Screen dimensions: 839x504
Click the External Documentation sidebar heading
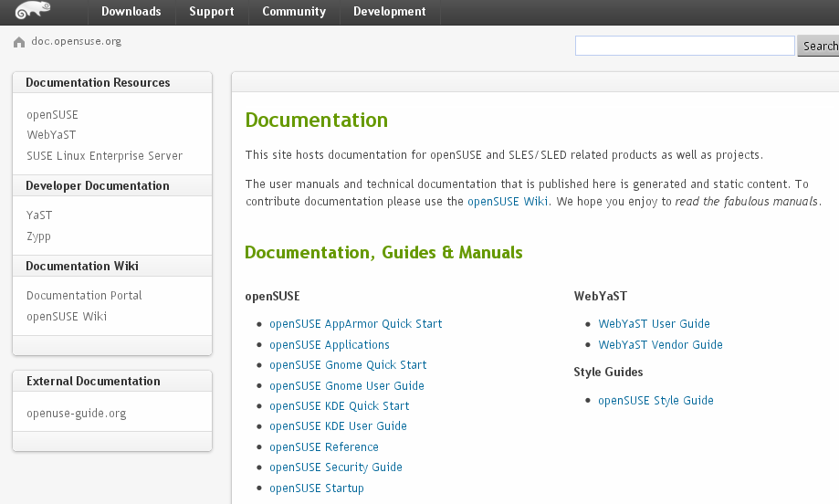pyautogui.click(x=93, y=382)
